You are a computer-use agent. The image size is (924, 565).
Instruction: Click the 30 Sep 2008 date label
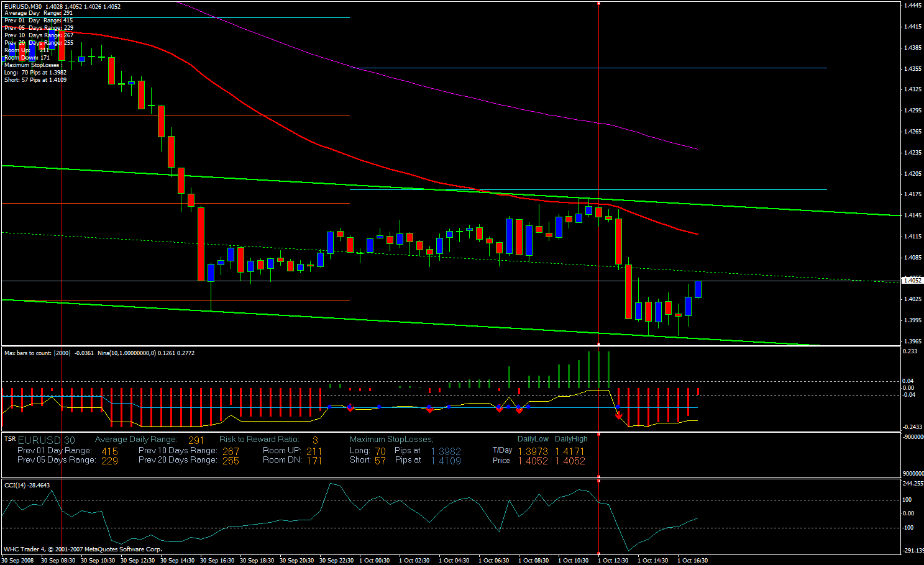coord(17,560)
